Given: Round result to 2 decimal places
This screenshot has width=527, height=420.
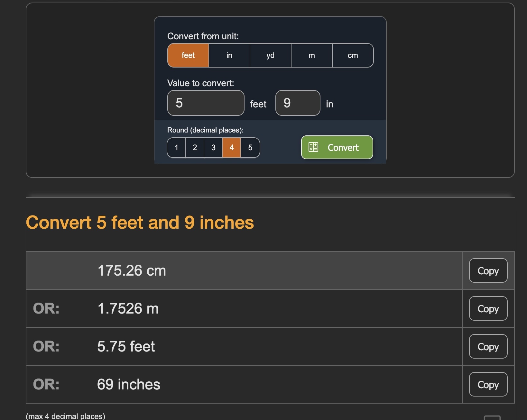Looking at the screenshot, I should (195, 148).
